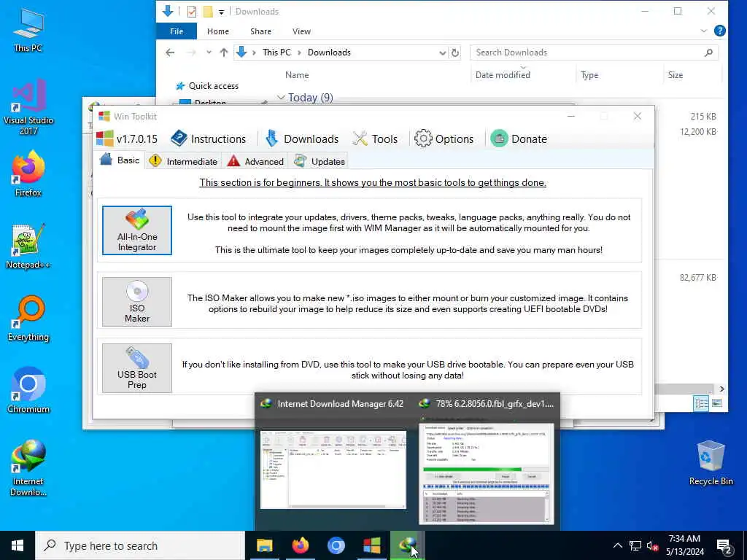
Task: Collapse the Today (9) group
Action: (x=281, y=98)
